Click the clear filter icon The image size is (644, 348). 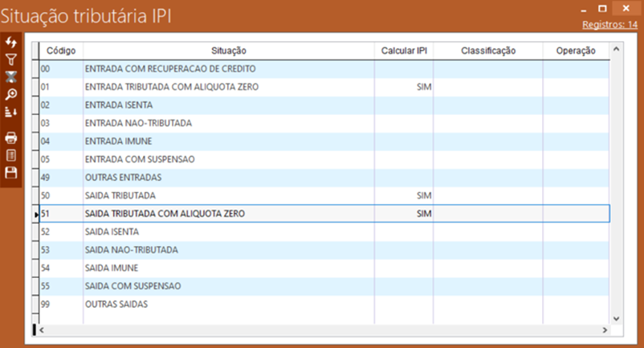11,76
